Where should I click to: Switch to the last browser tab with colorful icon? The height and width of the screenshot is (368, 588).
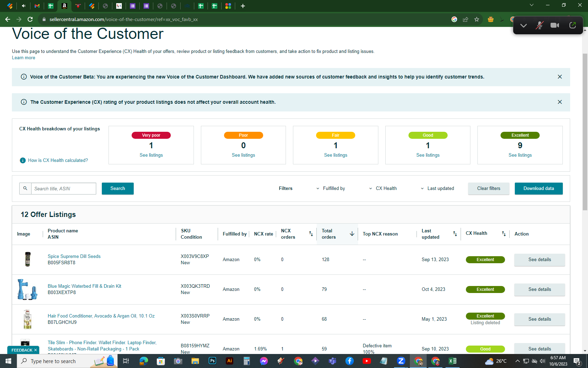(228, 6)
